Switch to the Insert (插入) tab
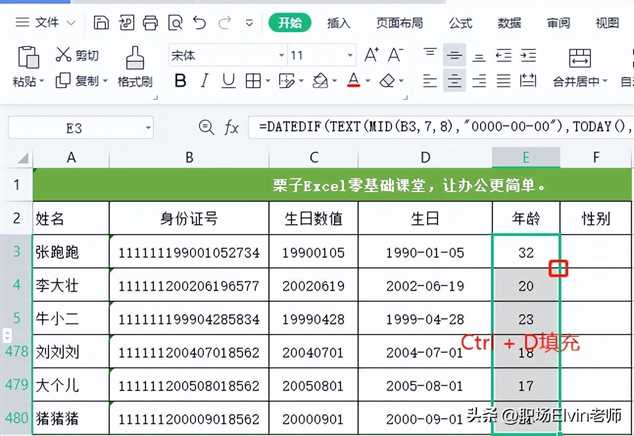This screenshot has height=436, width=634. [339, 22]
